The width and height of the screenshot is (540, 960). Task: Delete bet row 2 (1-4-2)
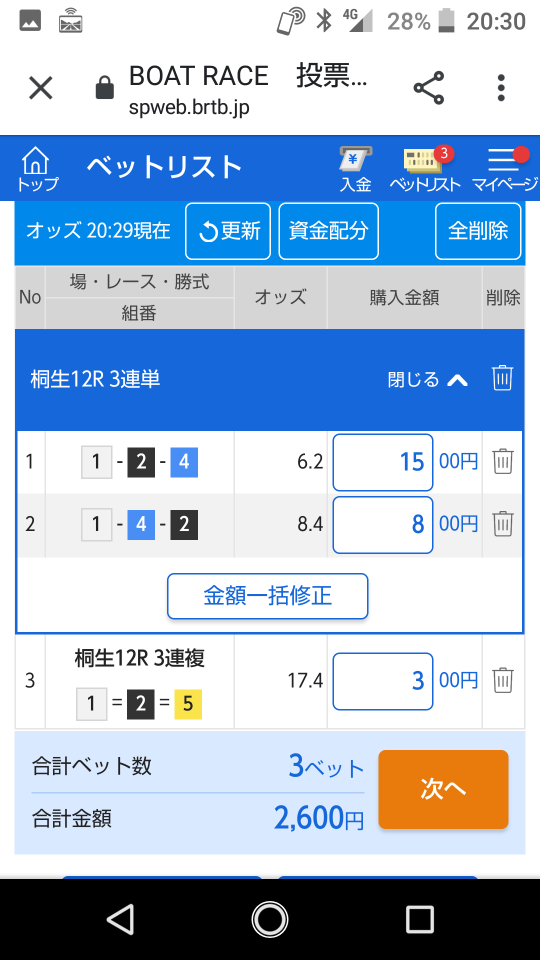(503, 523)
